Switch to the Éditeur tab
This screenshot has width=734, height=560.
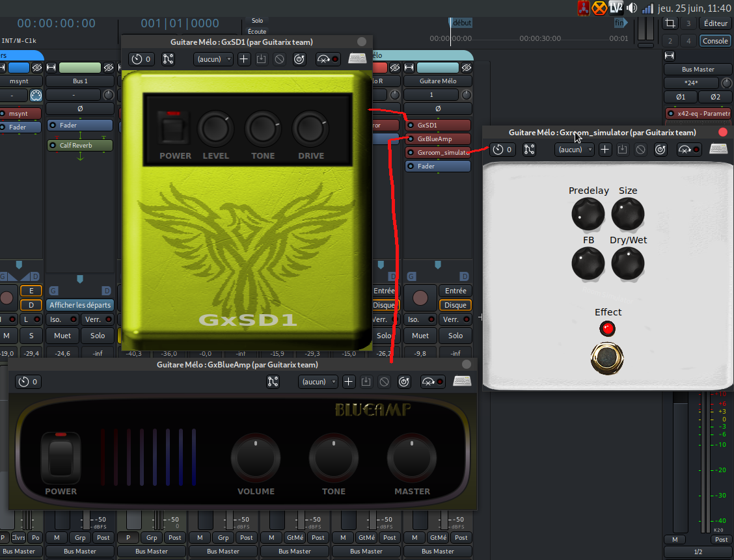pos(715,23)
